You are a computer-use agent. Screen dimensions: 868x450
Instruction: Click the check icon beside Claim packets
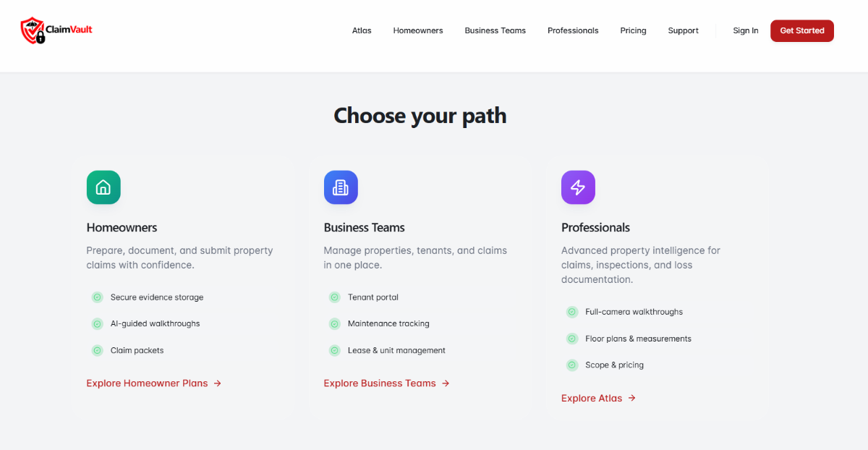97,350
